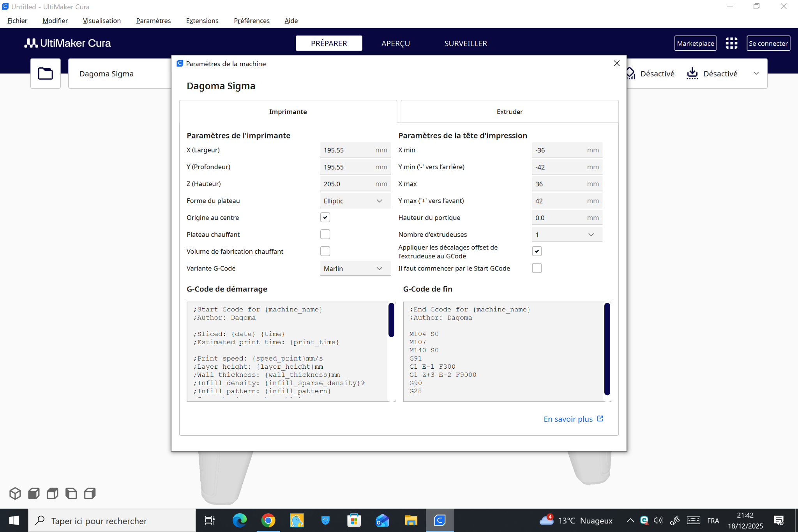Open Nombre d'extrudeuses dropdown
Screen dimensions: 798x532
click(567, 235)
